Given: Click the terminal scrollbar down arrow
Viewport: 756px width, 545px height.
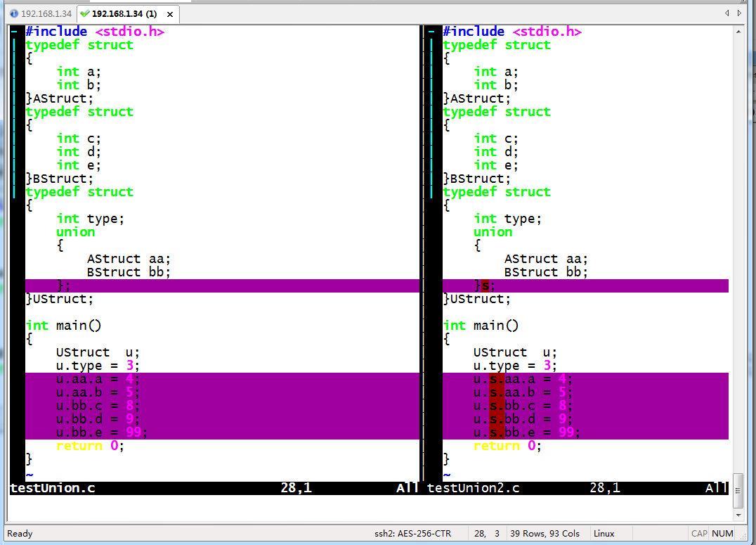Looking at the screenshot, I should (x=738, y=514).
